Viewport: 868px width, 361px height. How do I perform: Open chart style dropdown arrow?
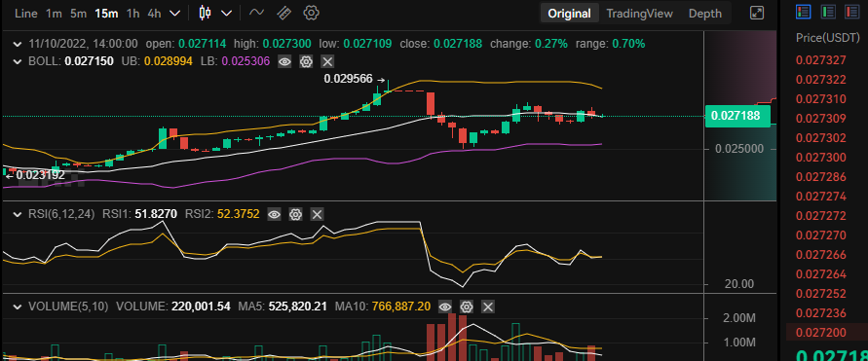(x=226, y=13)
